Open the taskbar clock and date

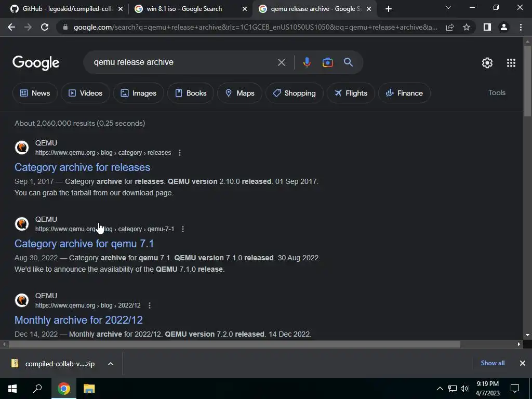(x=487, y=389)
